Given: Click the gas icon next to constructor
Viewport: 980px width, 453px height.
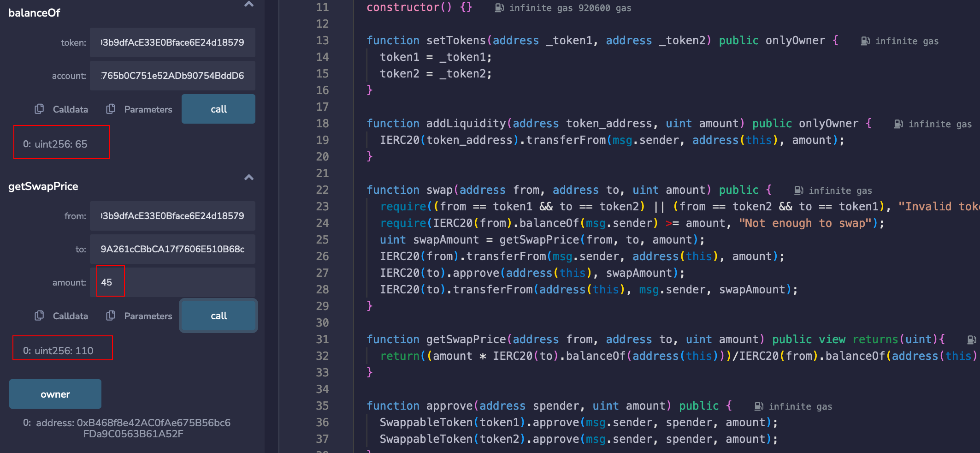Looking at the screenshot, I should tap(499, 8).
